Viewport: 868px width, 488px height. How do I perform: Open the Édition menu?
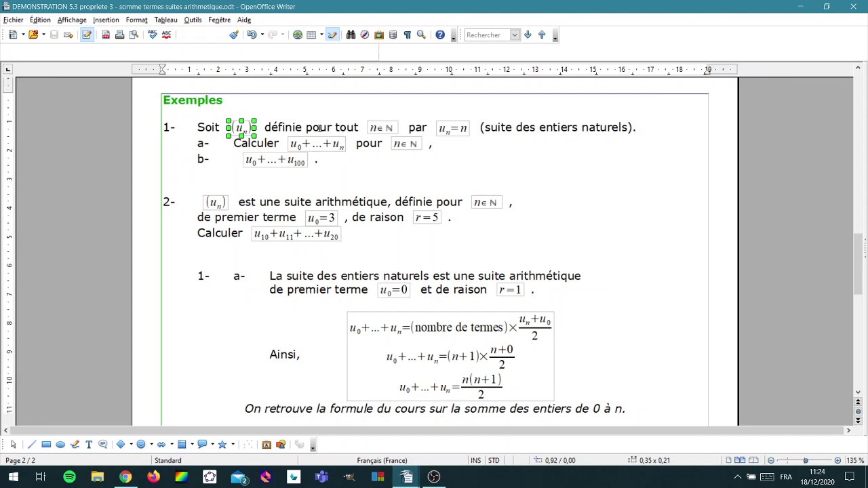pyautogui.click(x=40, y=20)
